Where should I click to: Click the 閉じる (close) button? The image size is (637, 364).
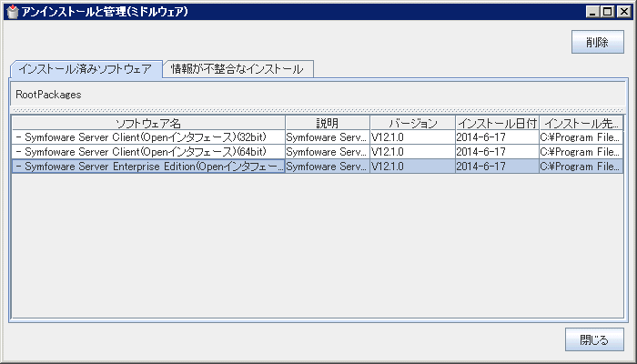point(594,339)
